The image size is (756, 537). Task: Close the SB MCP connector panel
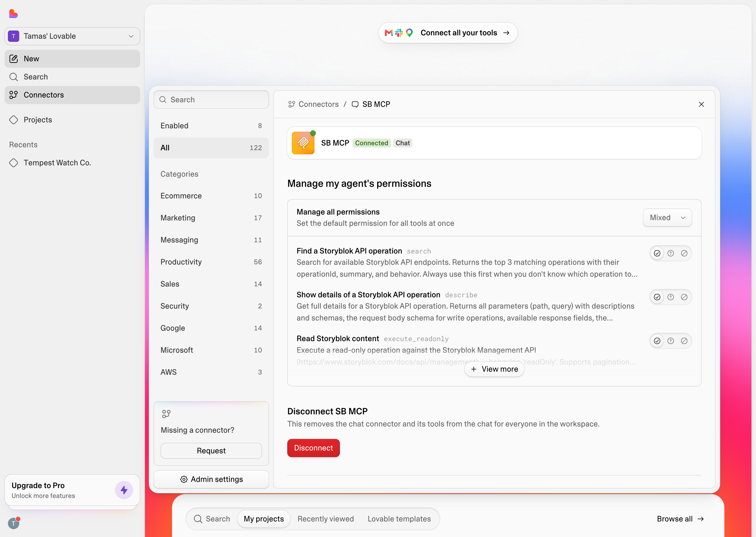[x=701, y=104]
